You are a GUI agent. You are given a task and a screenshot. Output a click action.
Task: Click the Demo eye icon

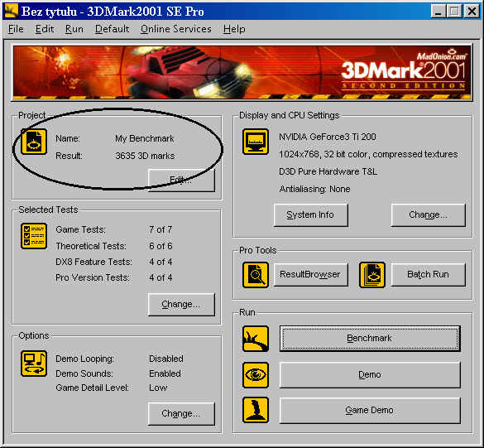point(256,375)
